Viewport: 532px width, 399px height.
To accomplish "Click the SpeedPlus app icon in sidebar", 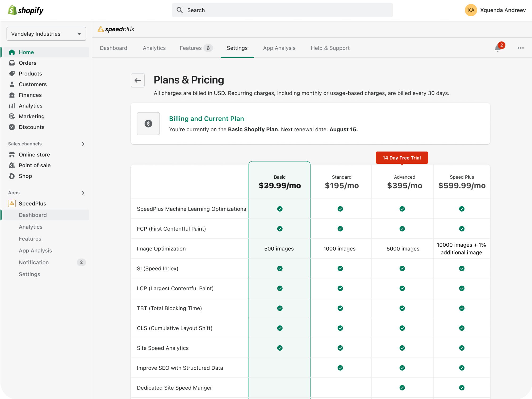I will coord(12,203).
